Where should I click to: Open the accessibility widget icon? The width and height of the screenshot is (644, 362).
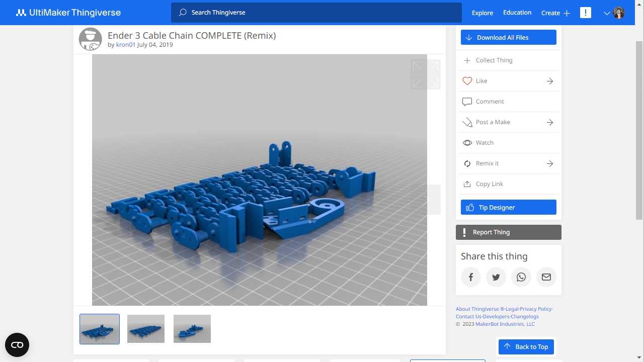click(17, 345)
